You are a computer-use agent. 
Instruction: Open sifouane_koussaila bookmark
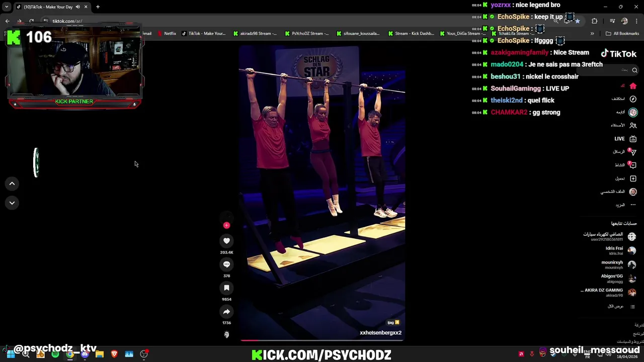358,34
